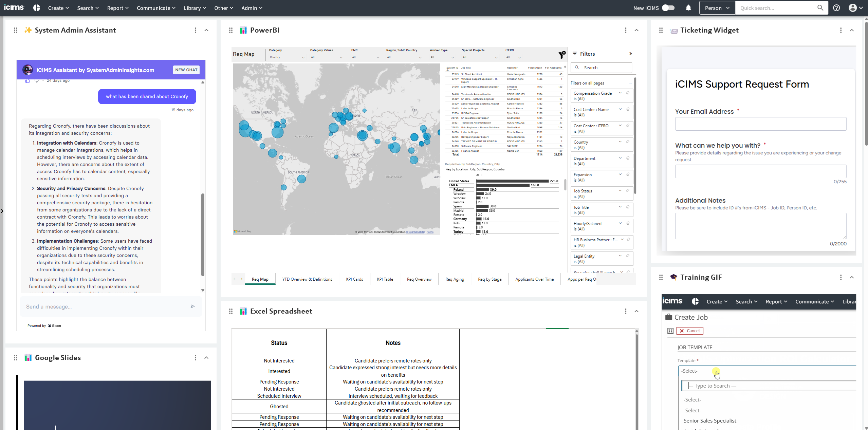The height and width of the screenshot is (430, 868).
Task: Click Cancel on Create Job
Action: pos(689,331)
